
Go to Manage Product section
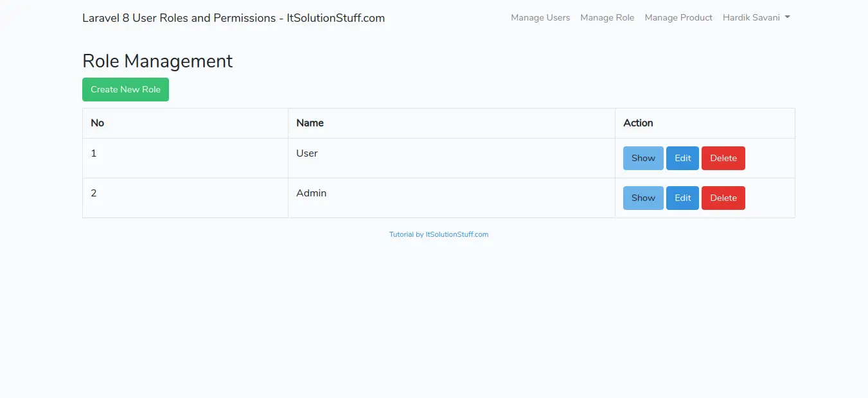(678, 17)
